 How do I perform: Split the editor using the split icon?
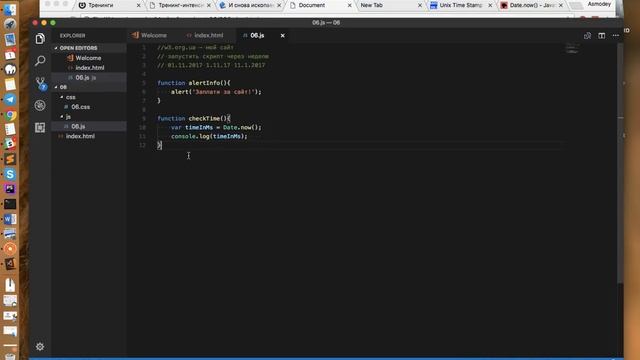602,36
